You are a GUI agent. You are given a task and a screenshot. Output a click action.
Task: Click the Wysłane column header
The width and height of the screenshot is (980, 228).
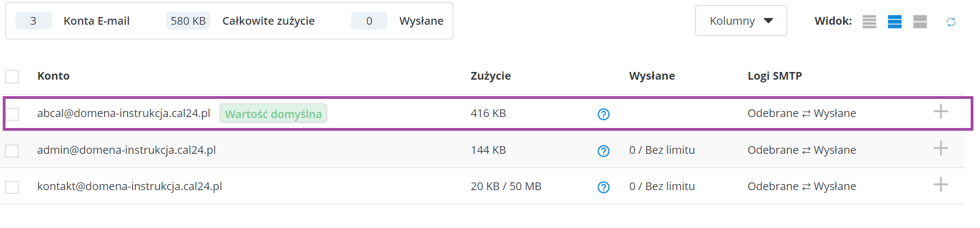(652, 76)
